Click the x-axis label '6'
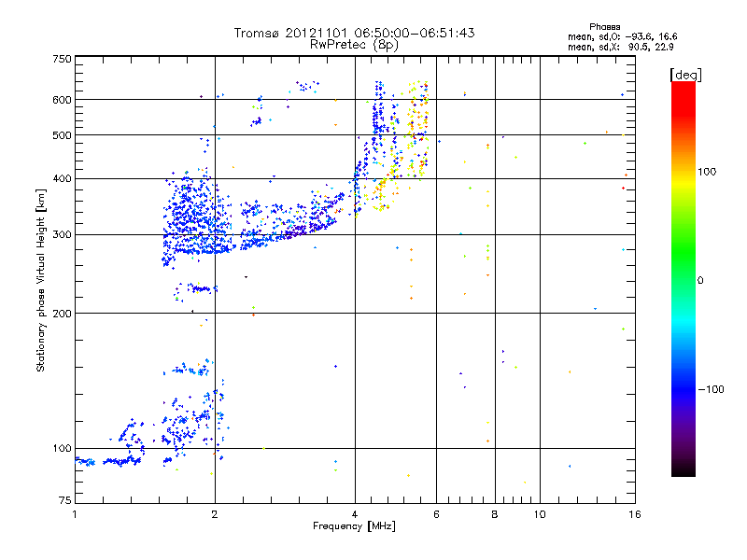747x560 pixels. [x=436, y=514]
